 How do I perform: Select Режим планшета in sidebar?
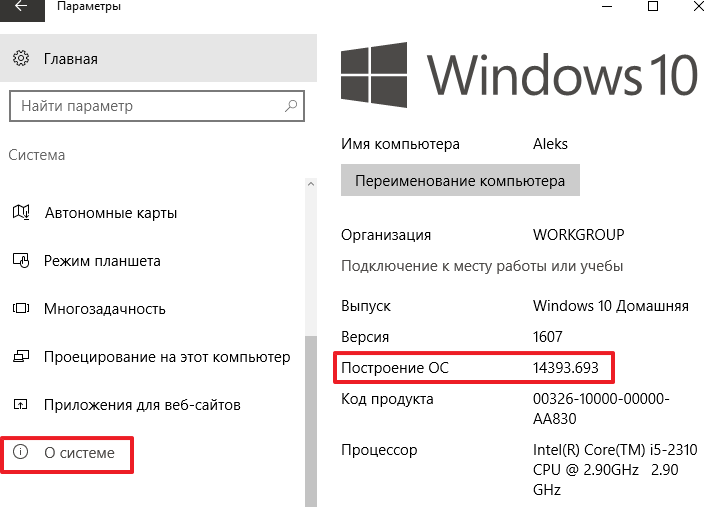coord(102,261)
